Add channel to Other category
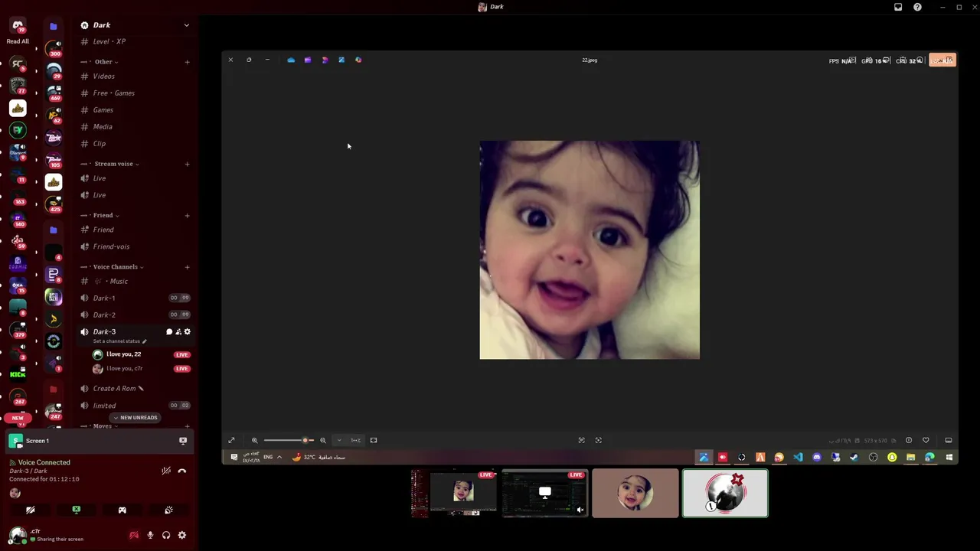 coord(188,62)
